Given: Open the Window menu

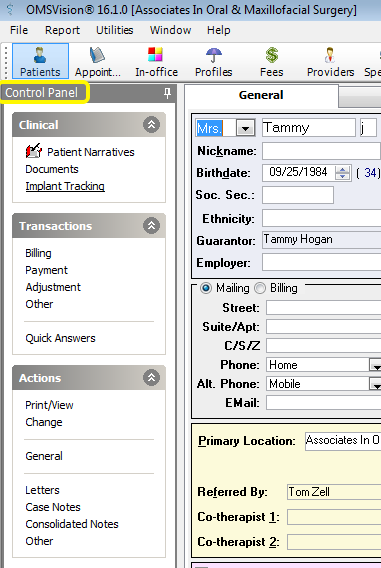Looking at the screenshot, I should click(x=170, y=30).
